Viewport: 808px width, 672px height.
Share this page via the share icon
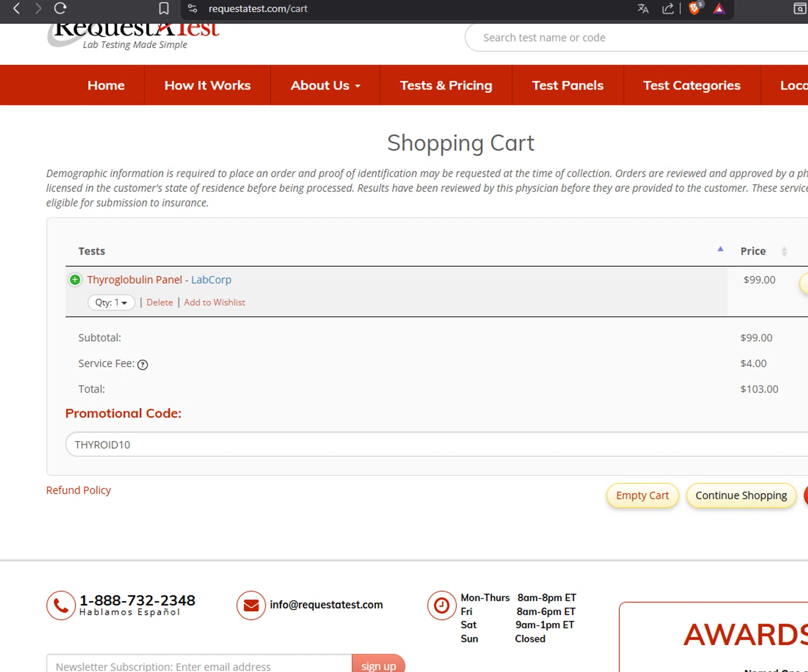pos(668,9)
